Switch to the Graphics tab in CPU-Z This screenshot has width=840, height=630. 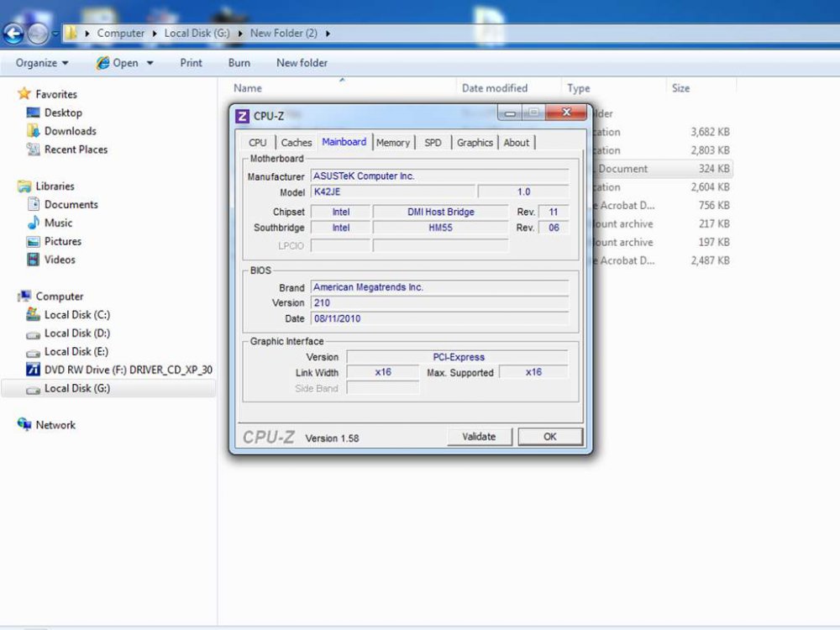click(x=475, y=143)
